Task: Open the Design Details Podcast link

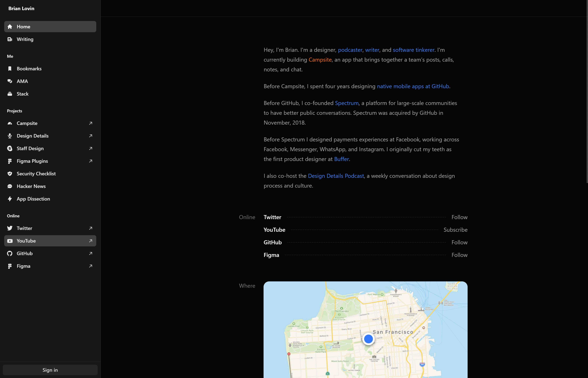Action: [336, 176]
